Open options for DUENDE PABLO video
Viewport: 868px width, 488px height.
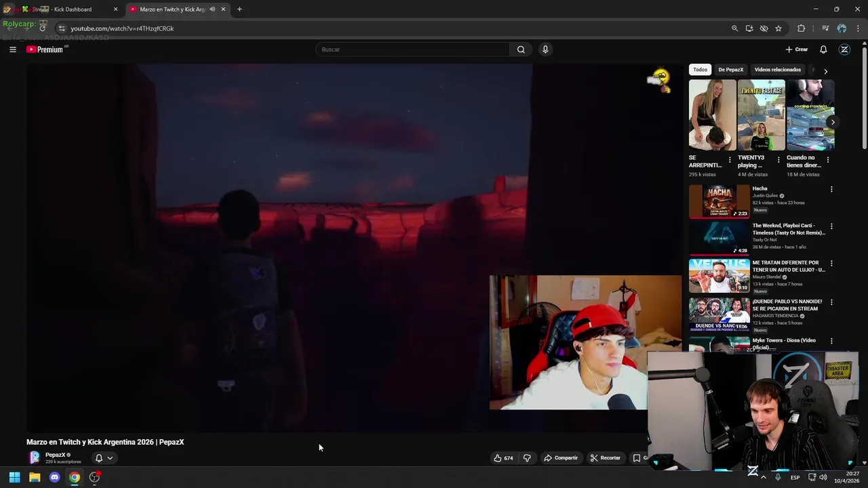(x=831, y=302)
